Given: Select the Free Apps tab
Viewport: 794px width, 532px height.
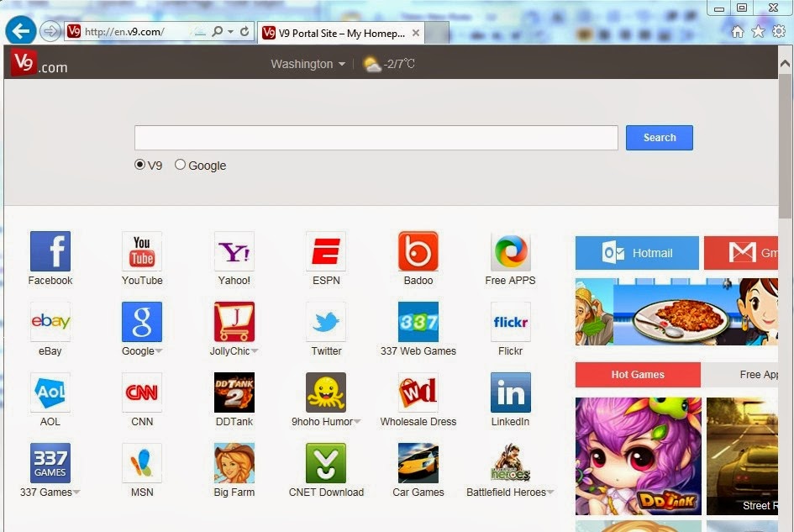Looking at the screenshot, I should (740, 375).
